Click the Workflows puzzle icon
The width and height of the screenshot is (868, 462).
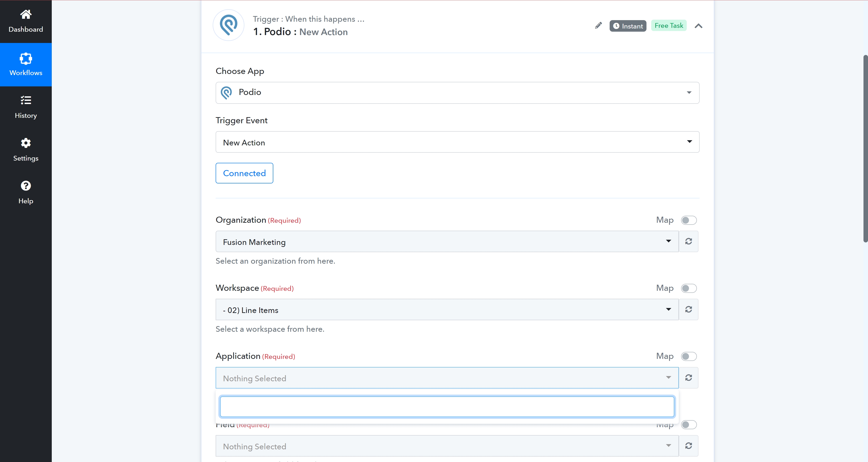tap(26, 59)
